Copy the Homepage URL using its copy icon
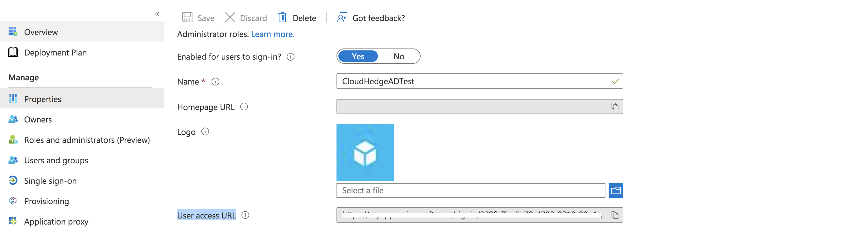This screenshot has width=868, height=229. [615, 106]
